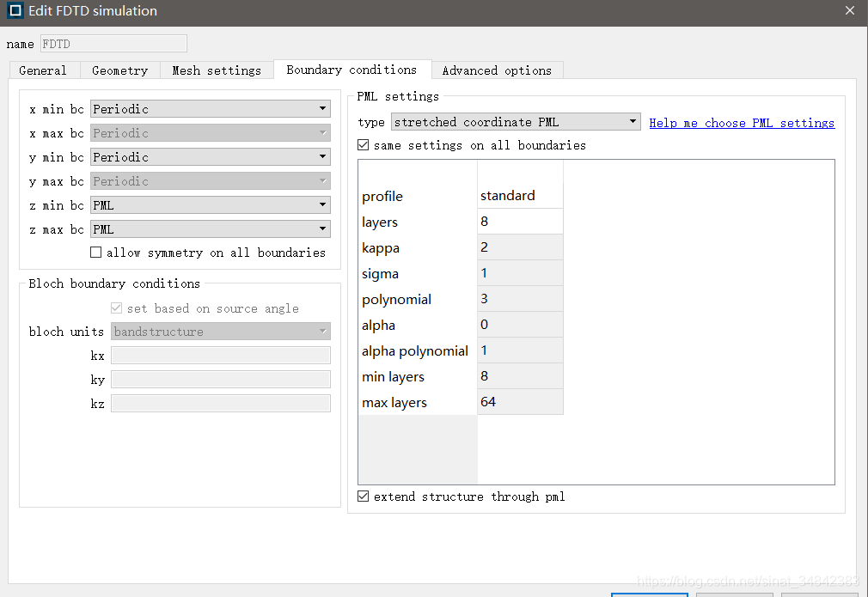This screenshot has height=597, width=868.
Task: Select the polynomial value cell
Action: 520,299
